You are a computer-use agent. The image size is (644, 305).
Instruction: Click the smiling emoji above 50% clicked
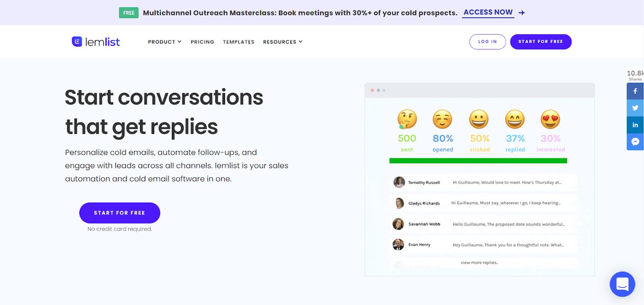(x=479, y=119)
